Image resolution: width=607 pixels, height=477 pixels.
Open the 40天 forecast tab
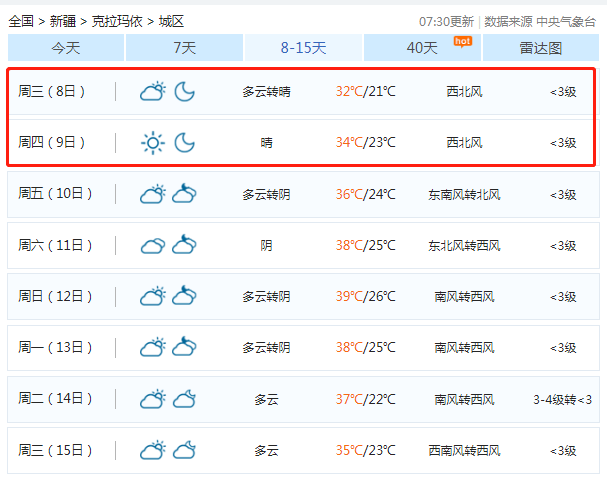click(x=422, y=48)
